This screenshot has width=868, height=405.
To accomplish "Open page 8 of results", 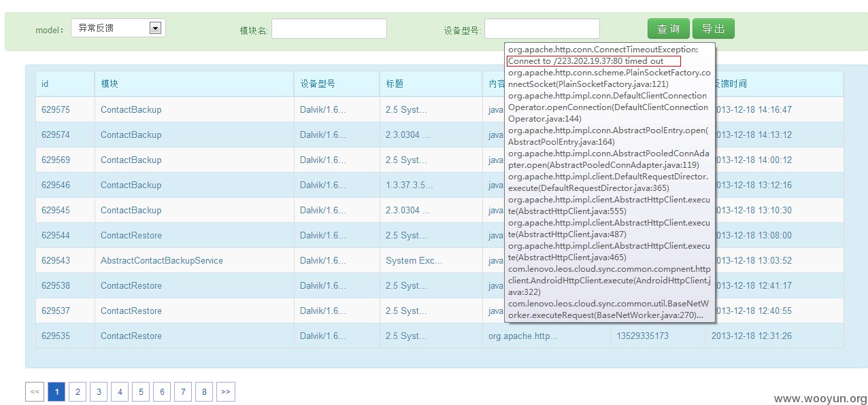I will (204, 391).
